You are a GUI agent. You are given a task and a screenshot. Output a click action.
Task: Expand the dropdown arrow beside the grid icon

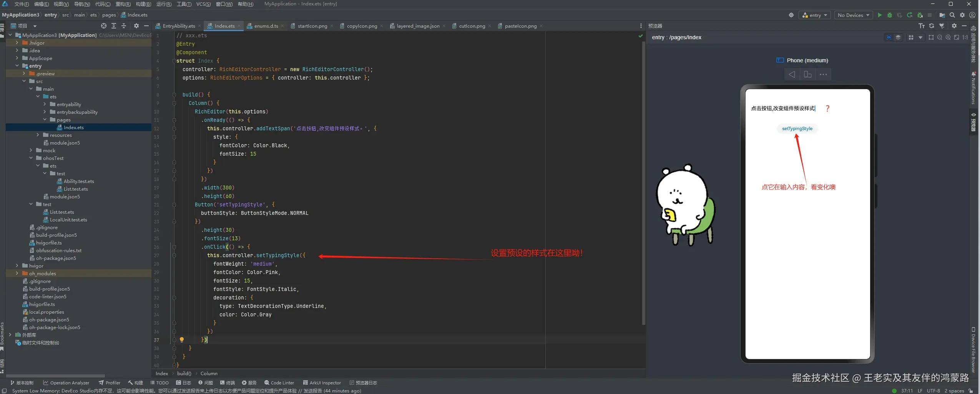click(920, 37)
